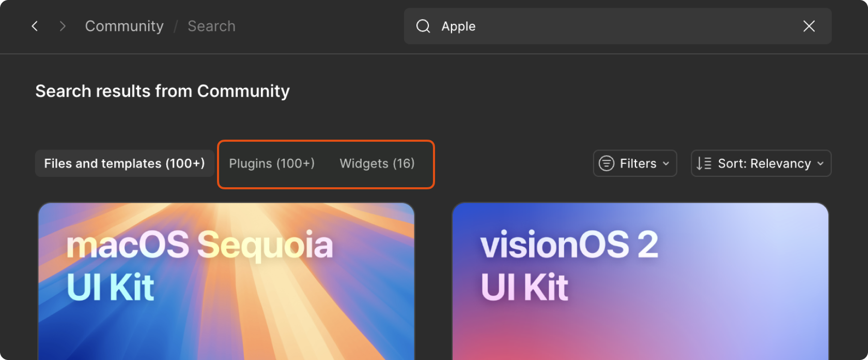Click the search magnifier icon

pyautogui.click(x=423, y=26)
